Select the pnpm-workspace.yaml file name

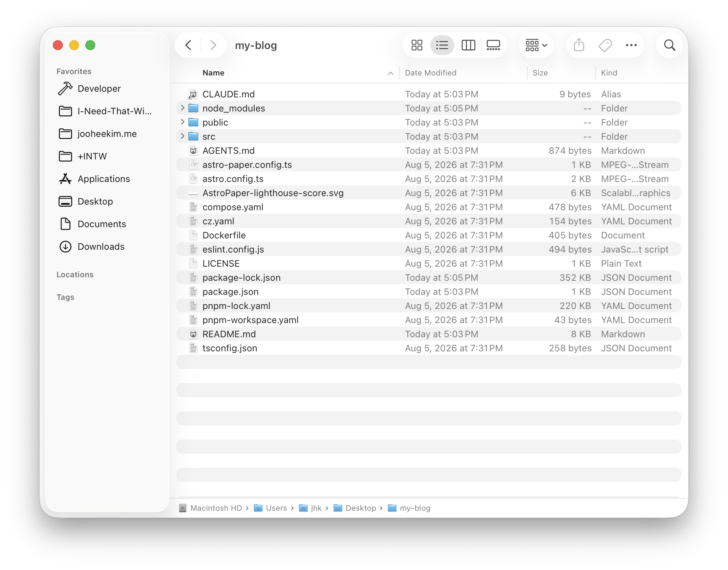click(250, 320)
